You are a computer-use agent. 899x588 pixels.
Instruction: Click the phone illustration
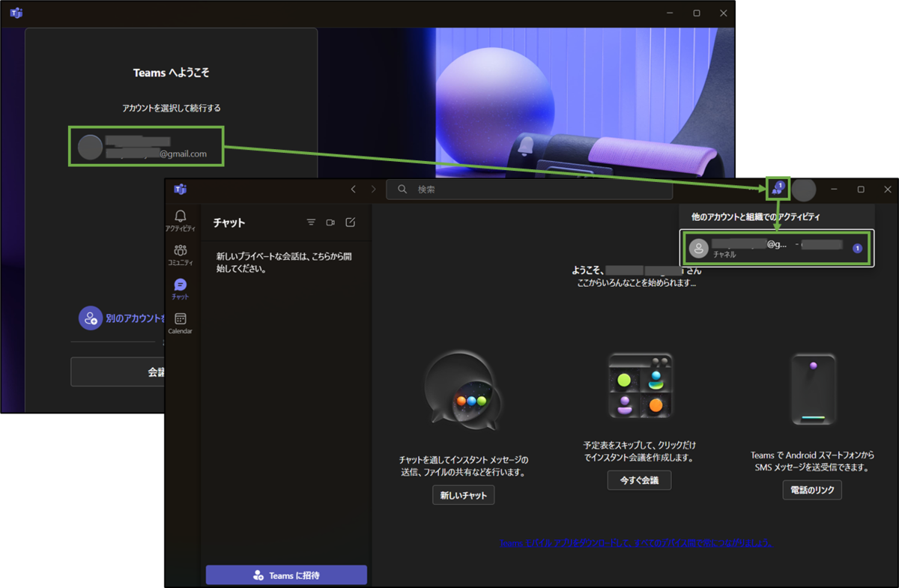pyautogui.click(x=813, y=390)
